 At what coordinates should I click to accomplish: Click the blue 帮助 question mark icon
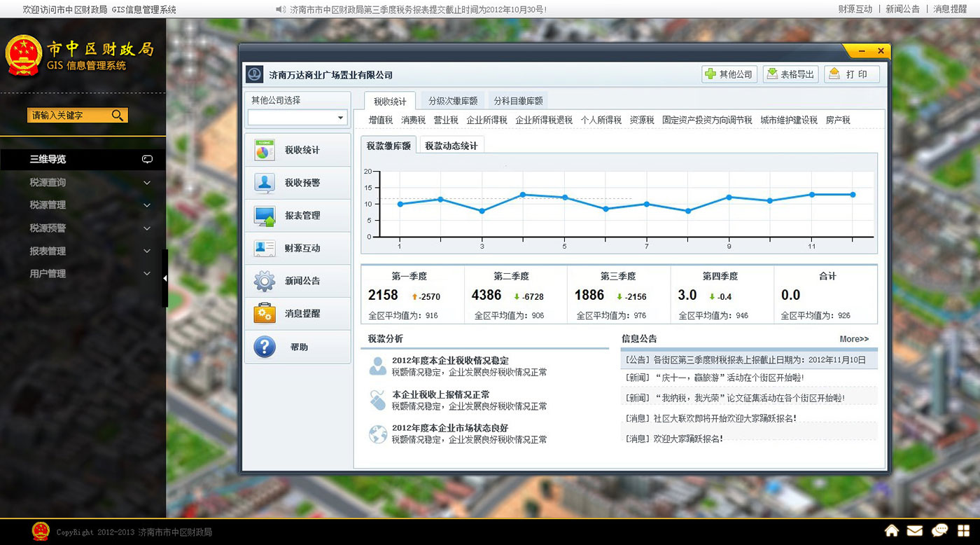click(x=264, y=347)
